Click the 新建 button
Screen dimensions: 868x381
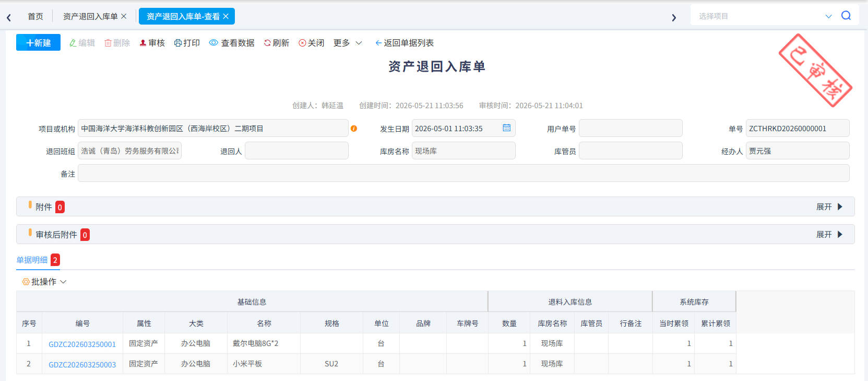point(38,42)
